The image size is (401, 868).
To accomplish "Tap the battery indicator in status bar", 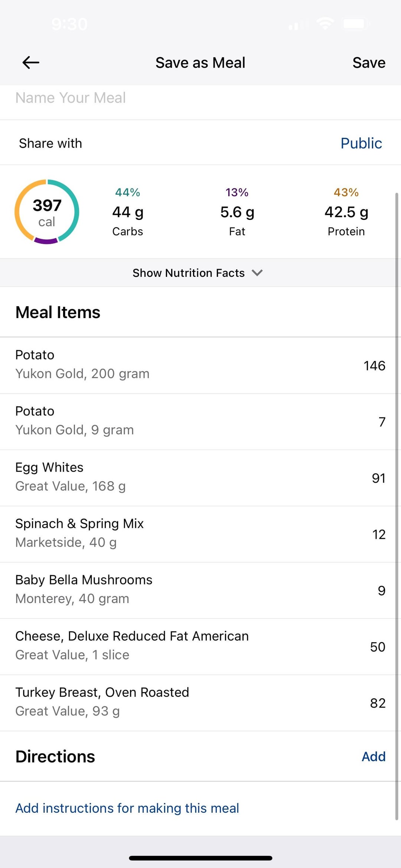I will click(356, 24).
